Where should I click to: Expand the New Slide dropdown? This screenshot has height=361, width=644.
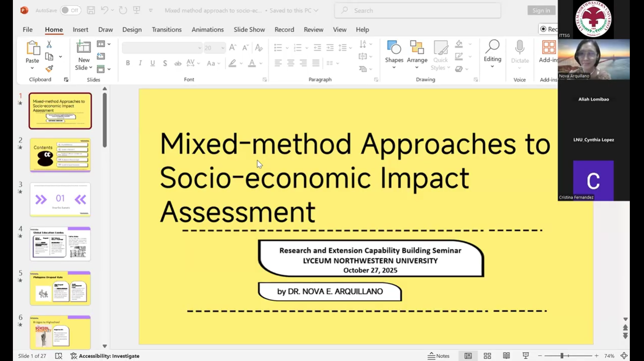tap(84, 67)
